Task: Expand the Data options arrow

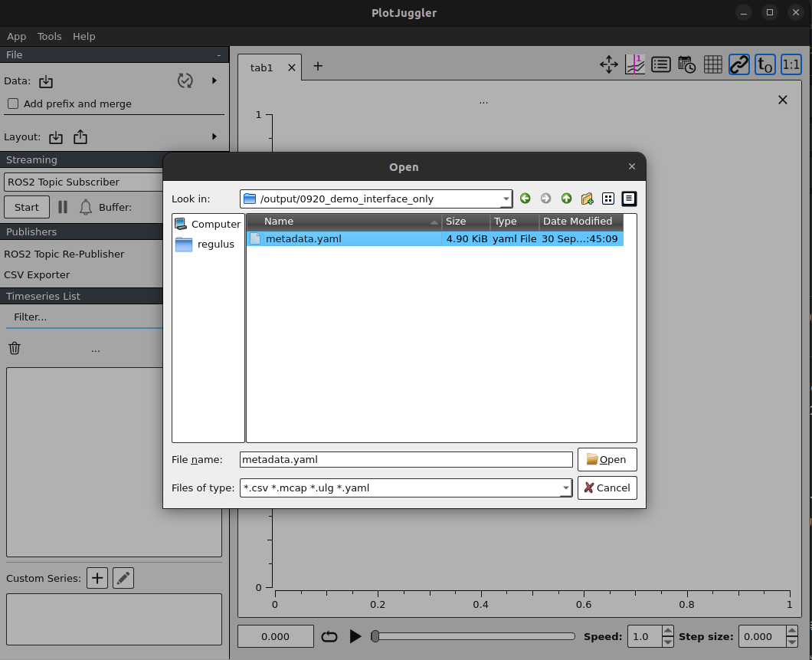Action: click(214, 80)
